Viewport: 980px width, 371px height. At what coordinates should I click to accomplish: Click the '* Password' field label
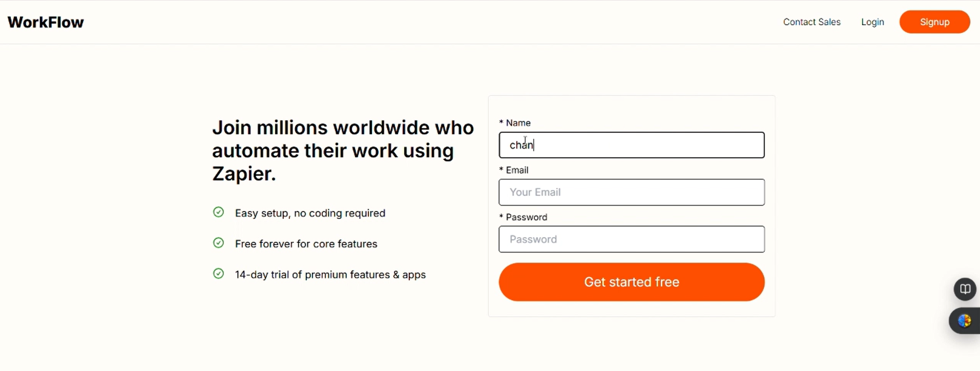(x=524, y=217)
